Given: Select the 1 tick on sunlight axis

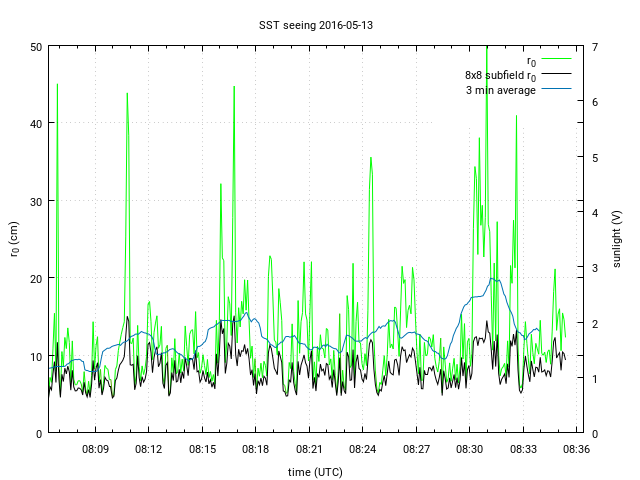Looking at the screenshot, I should [x=594, y=378].
